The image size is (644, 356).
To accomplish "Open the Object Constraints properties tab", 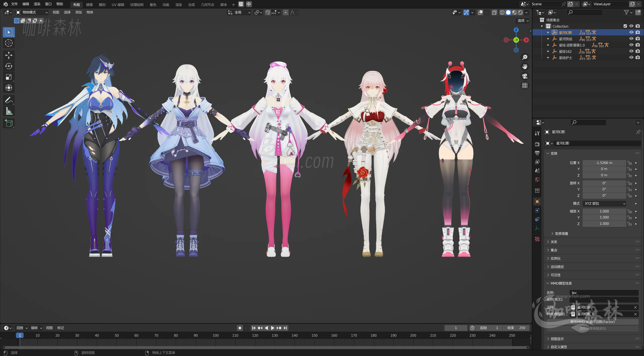I will [537, 219].
